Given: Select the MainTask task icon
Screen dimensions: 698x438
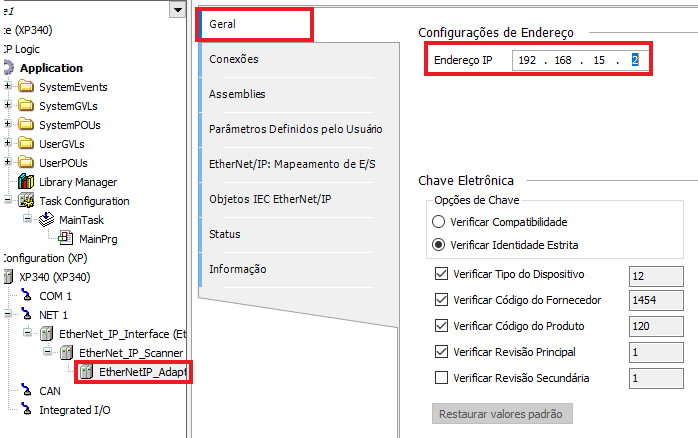Looking at the screenshot, I should click(46, 219).
